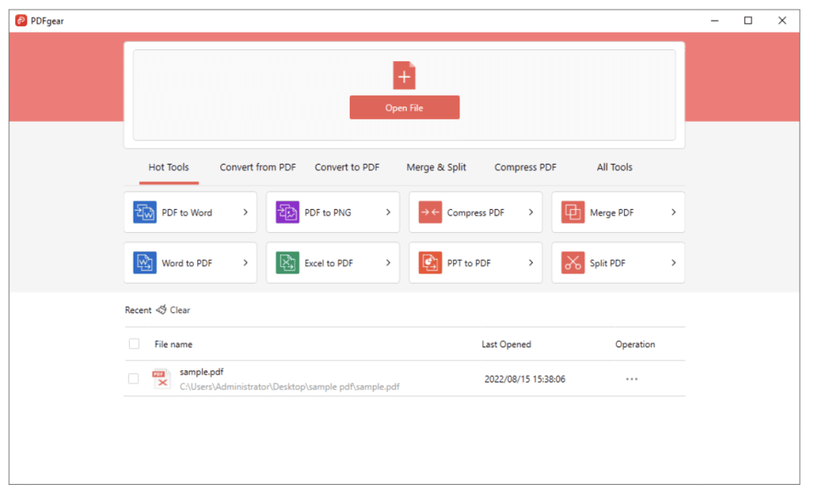Click the Excel to PDF label
Image resolution: width=814 pixels, height=504 pixels.
(x=328, y=263)
